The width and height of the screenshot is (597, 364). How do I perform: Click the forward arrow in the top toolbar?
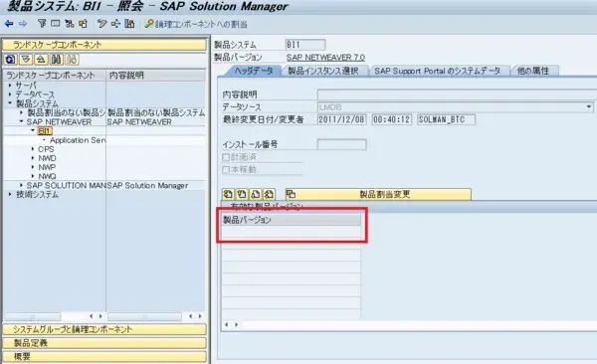[23, 24]
